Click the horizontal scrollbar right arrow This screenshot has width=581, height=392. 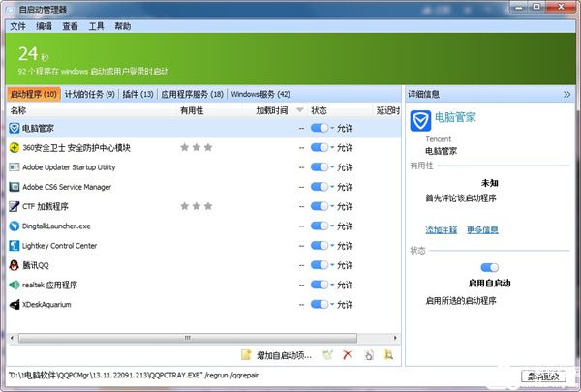pos(395,338)
